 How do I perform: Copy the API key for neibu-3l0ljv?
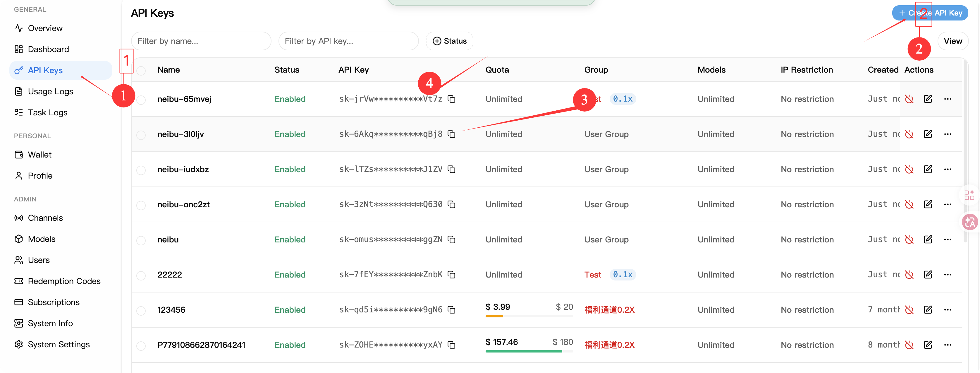tap(452, 134)
